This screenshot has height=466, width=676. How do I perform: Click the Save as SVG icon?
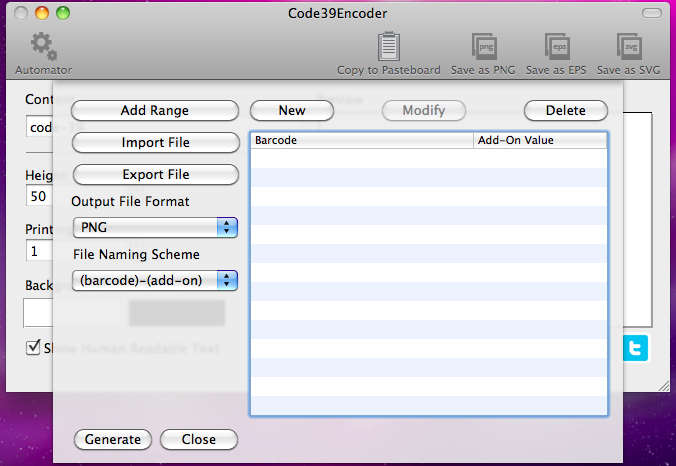[x=629, y=46]
